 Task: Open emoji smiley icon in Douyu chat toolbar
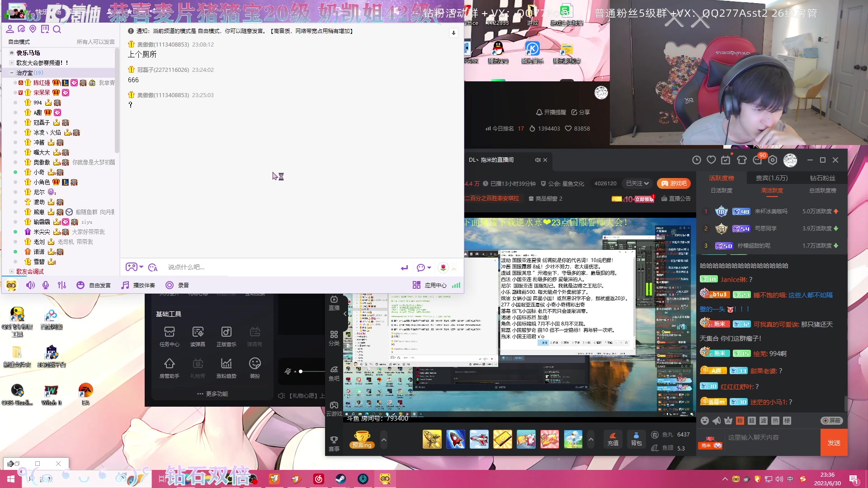[704, 421]
